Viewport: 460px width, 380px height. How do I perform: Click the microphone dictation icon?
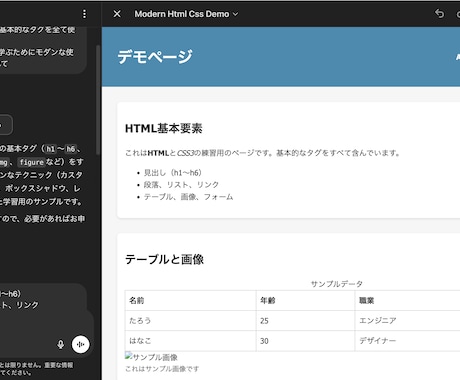click(x=60, y=344)
